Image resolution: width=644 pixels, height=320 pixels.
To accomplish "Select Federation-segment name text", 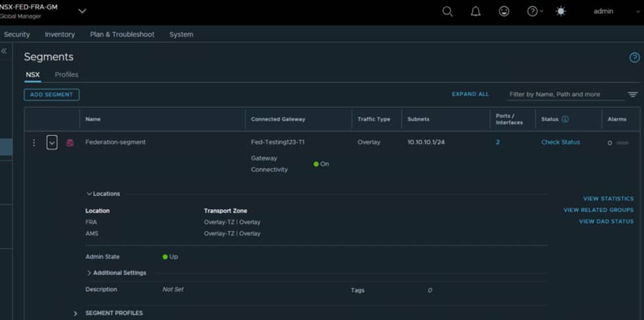I will tap(115, 142).
